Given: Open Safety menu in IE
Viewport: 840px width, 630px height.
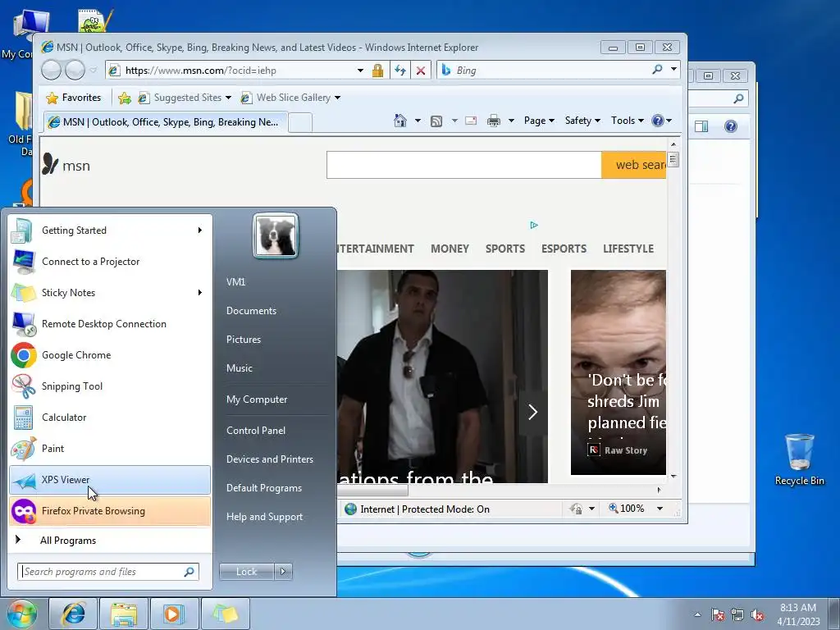Looking at the screenshot, I should (582, 121).
